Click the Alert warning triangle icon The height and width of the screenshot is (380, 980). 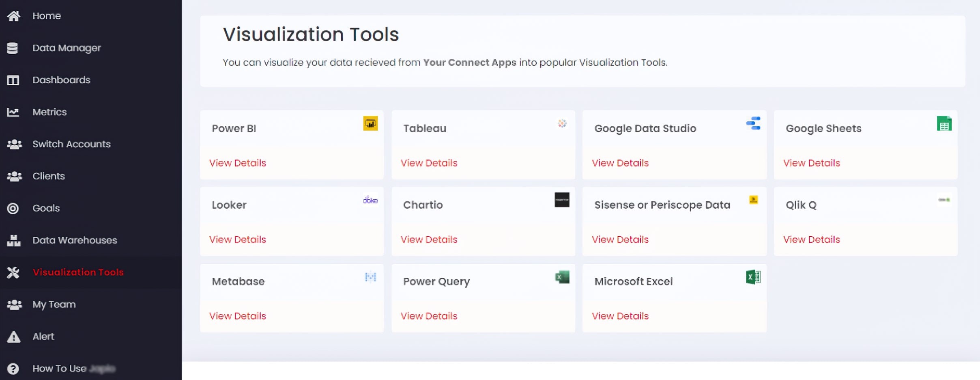(x=13, y=337)
